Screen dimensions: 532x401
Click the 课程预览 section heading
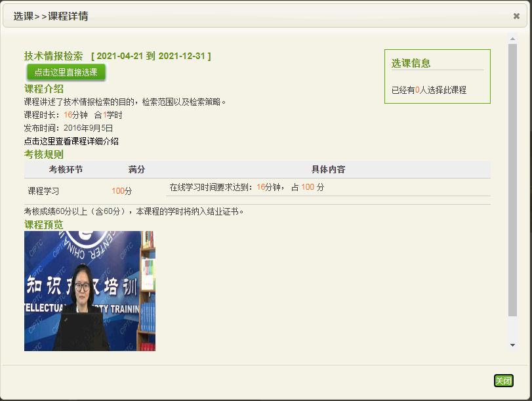(x=44, y=224)
